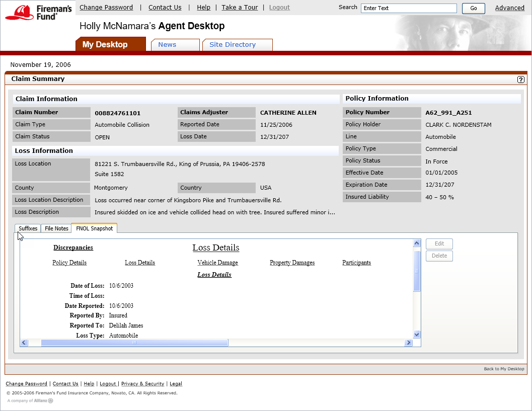Viewport: 532px width, 411px height.
Task: Click the Insured Liability value 40 – 50 %
Action: coord(439,197)
